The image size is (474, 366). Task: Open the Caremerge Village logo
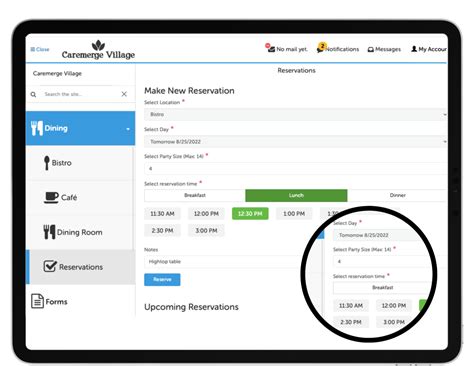(98, 50)
